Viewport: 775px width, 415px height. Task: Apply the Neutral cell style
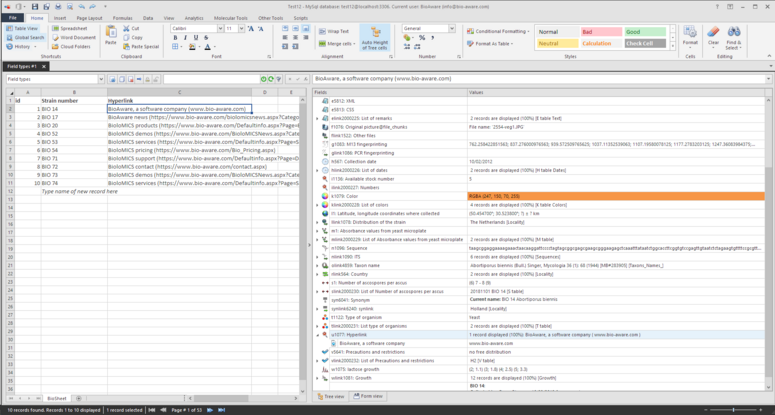(x=558, y=43)
